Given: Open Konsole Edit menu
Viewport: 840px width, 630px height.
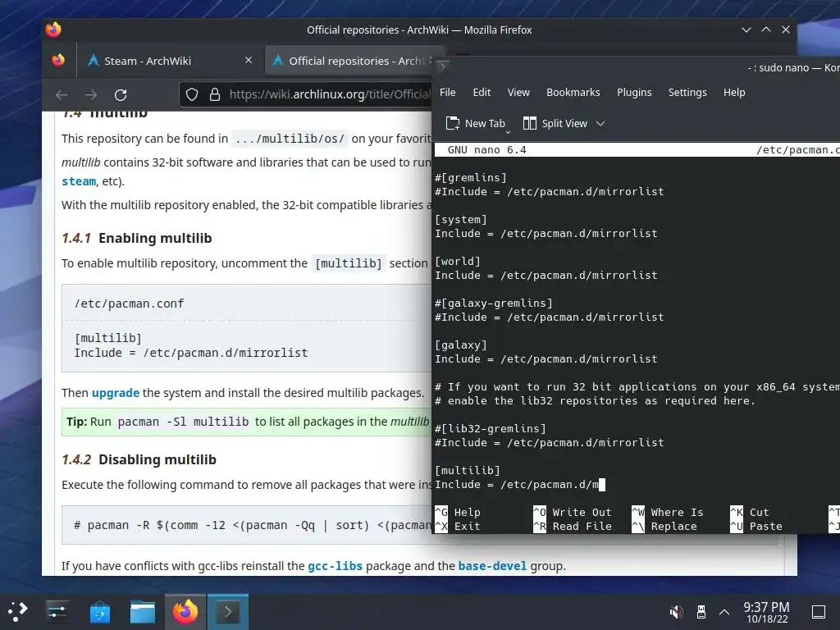Looking at the screenshot, I should point(482,92).
